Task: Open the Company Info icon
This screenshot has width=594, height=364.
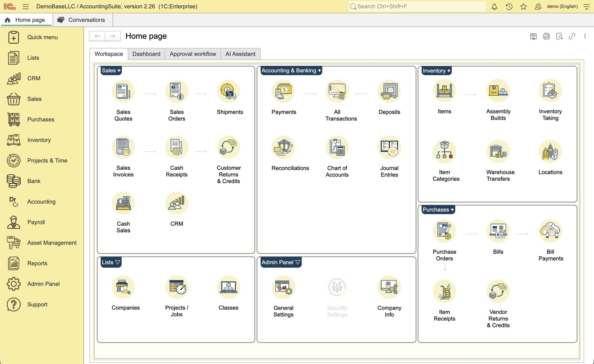Action: 389,287
